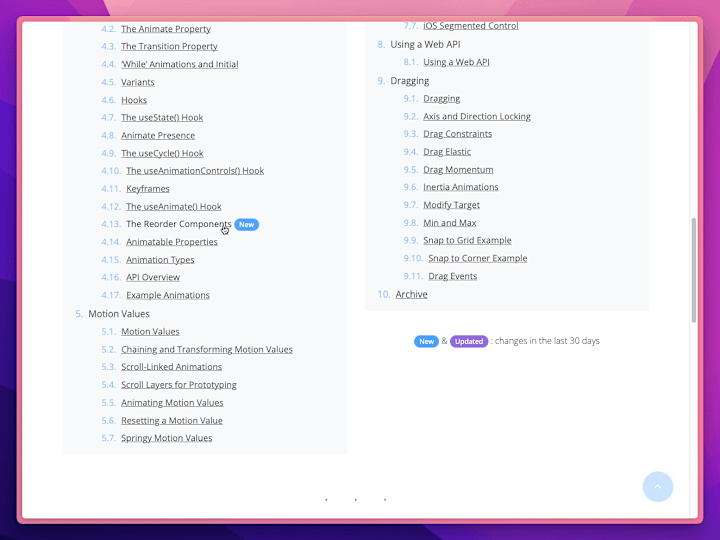This screenshot has width=720, height=540.
Task: Go to Animatable Properties page
Action: pos(172,242)
